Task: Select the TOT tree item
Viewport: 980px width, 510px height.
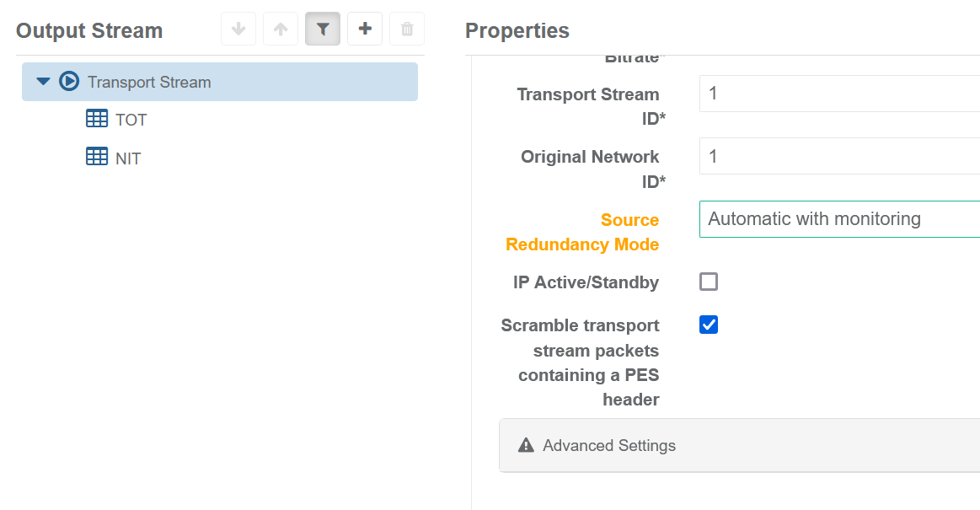Action: pos(131,120)
